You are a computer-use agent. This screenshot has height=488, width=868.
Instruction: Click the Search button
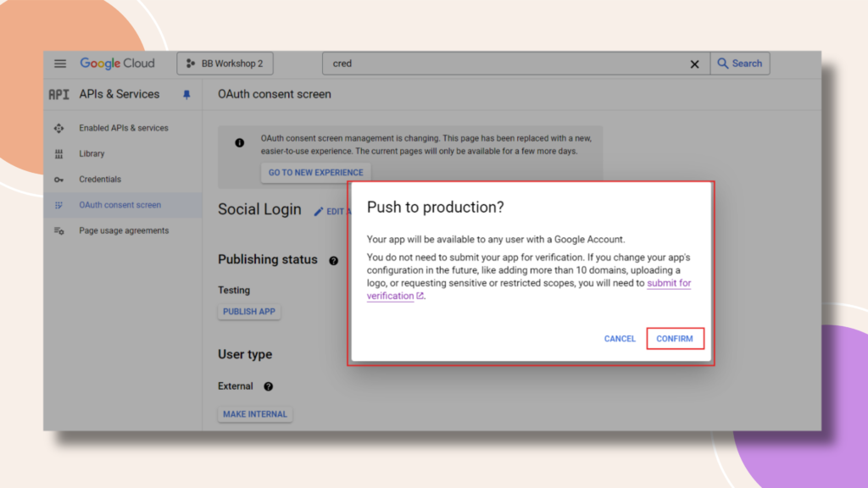740,64
